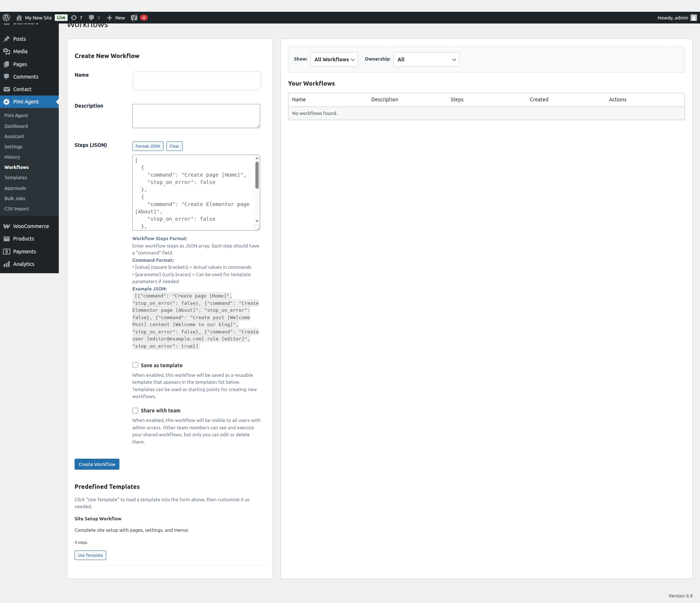Viewport: 700px width, 603px height.
Task: Open the Posts pin icon in sidebar
Action: click(7, 39)
